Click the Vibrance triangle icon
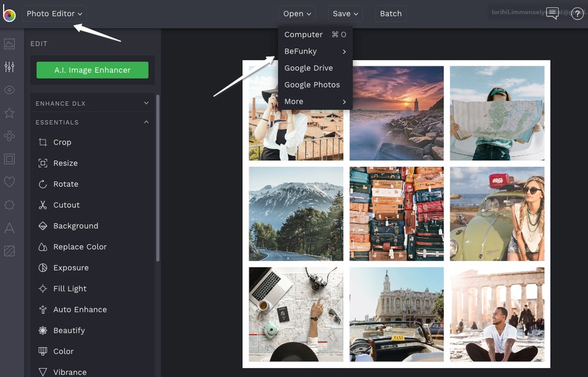588x377 pixels. (x=43, y=372)
